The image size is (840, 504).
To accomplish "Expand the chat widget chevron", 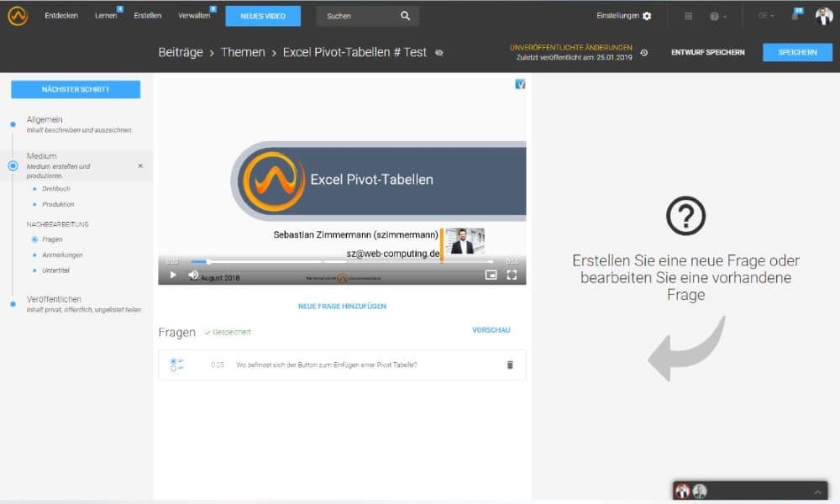I will point(817,492).
